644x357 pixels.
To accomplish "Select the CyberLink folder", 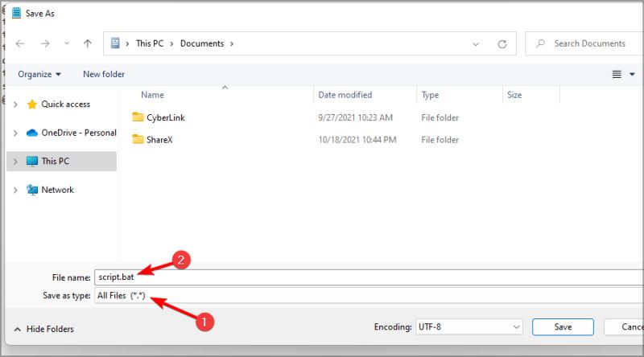I will [x=166, y=117].
